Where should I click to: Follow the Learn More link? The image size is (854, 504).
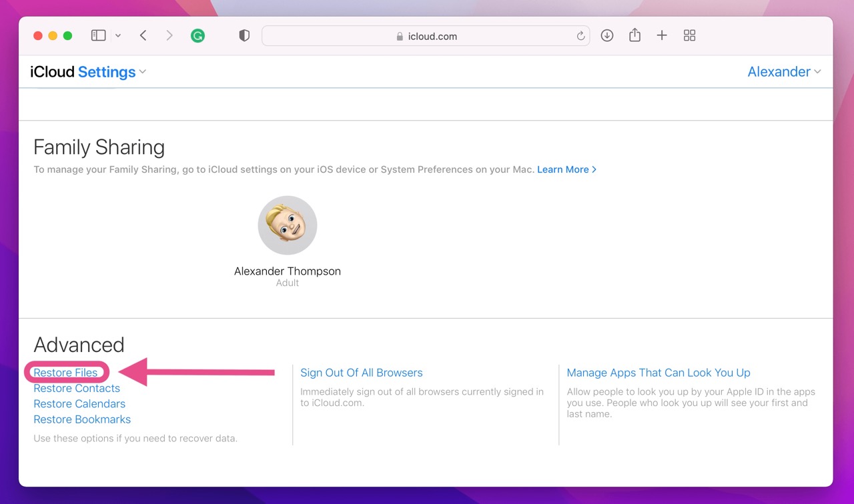(566, 169)
